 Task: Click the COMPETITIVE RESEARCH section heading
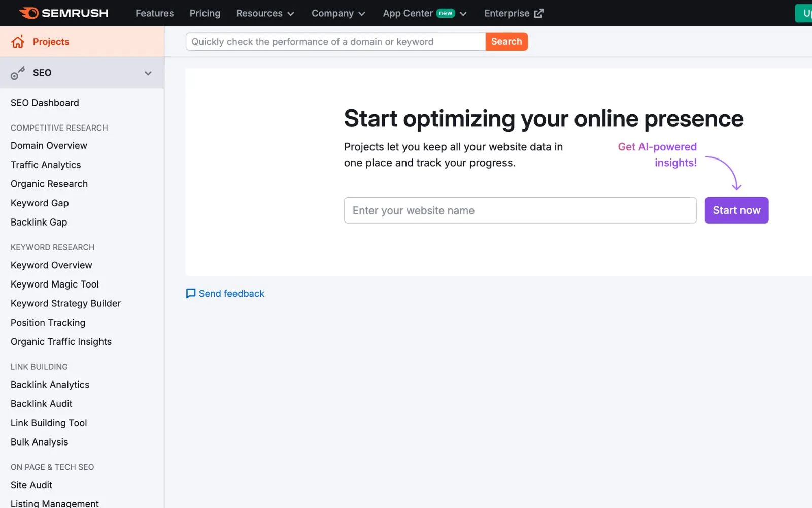coord(59,128)
